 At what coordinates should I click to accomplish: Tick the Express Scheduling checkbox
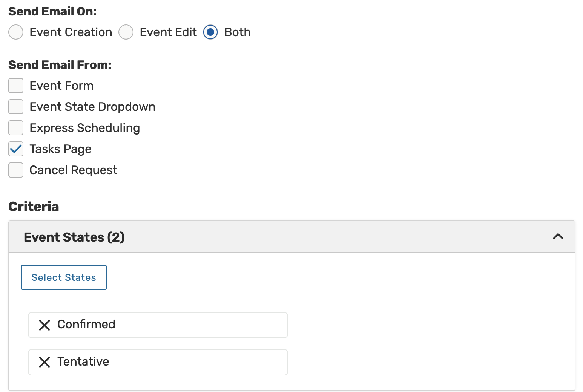click(x=16, y=128)
